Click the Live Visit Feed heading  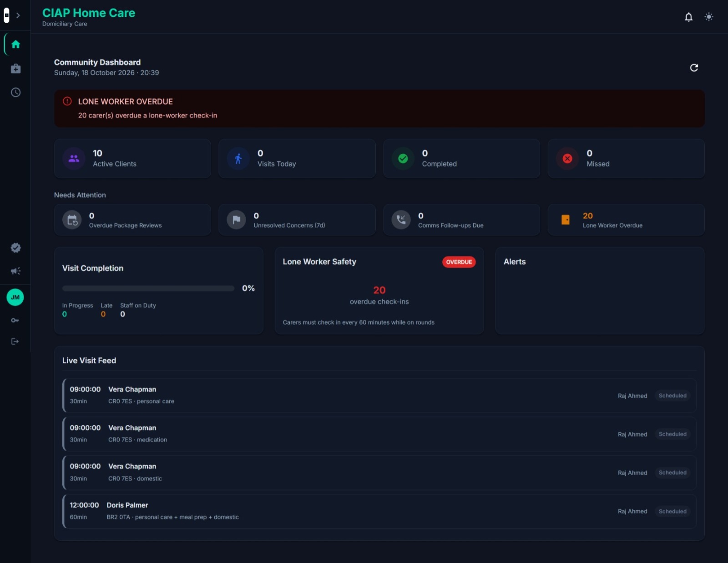[89, 361]
